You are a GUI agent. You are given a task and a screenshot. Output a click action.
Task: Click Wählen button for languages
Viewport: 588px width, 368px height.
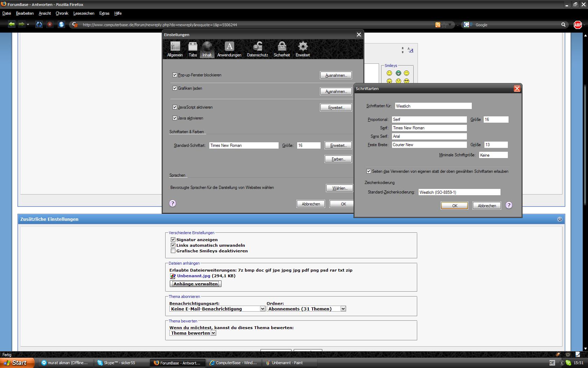point(339,188)
